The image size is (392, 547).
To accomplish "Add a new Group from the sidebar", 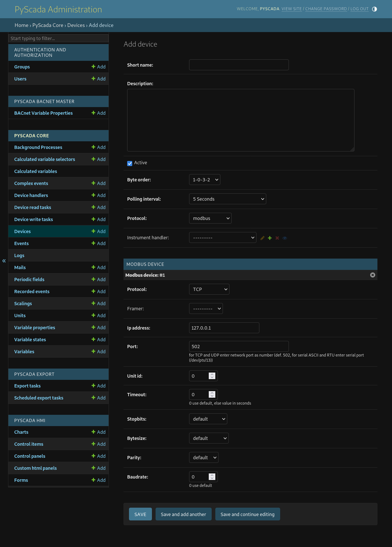I will (x=98, y=67).
